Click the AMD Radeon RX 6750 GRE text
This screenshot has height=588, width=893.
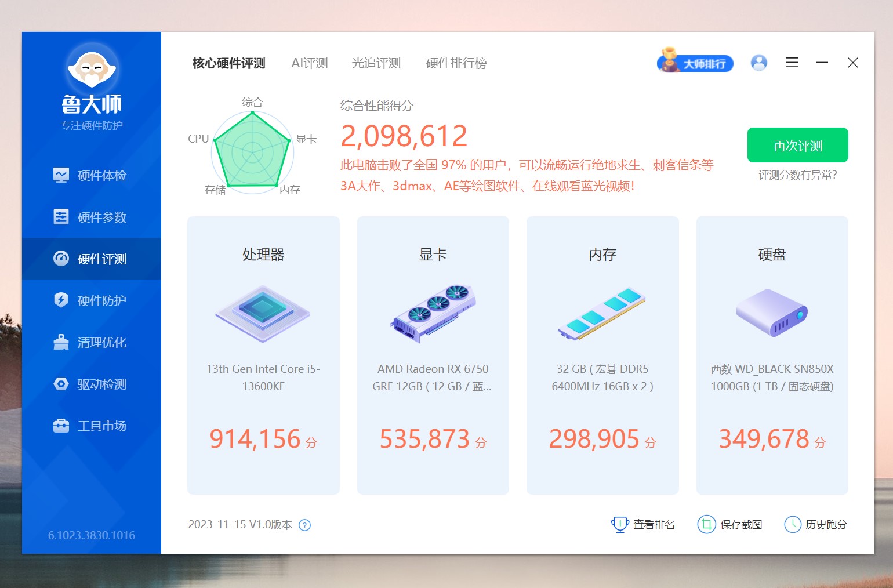pos(433,378)
